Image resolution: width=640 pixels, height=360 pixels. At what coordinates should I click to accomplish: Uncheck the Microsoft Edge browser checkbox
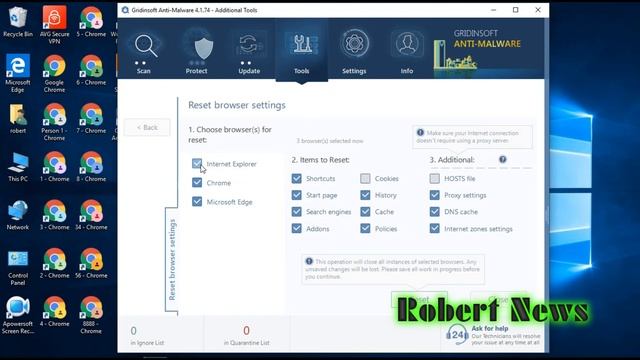[x=197, y=202]
